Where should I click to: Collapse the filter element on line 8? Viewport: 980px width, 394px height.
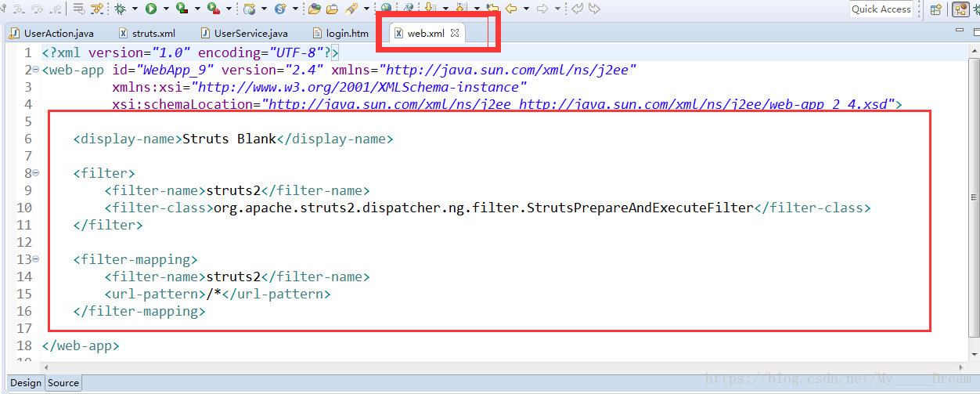click(x=36, y=173)
